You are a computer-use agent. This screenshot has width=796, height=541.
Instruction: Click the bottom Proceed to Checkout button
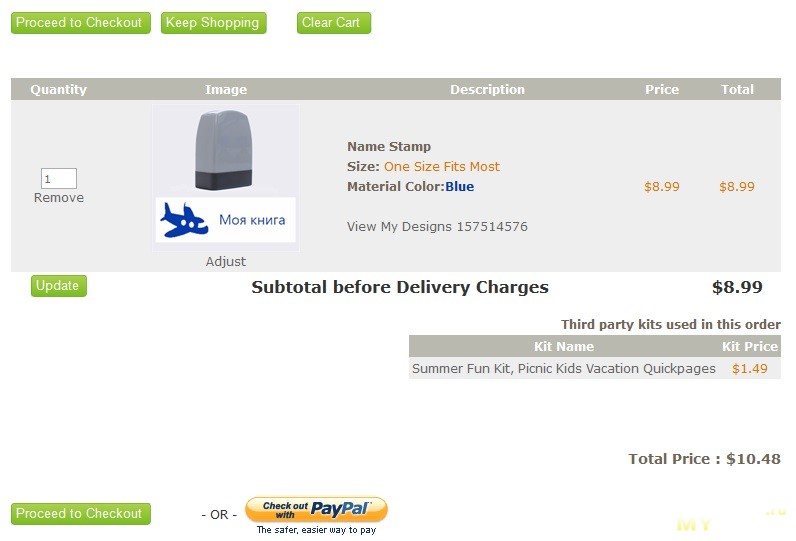pos(81,514)
